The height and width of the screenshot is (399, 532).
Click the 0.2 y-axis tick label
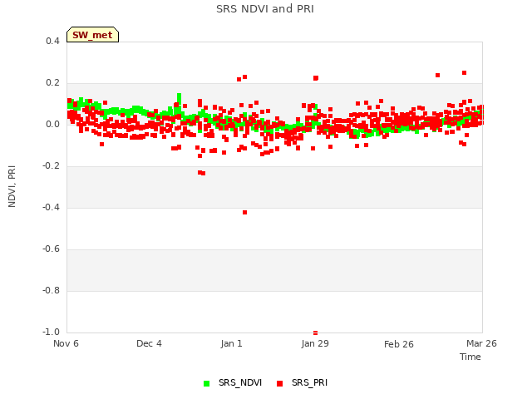pos(52,83)
